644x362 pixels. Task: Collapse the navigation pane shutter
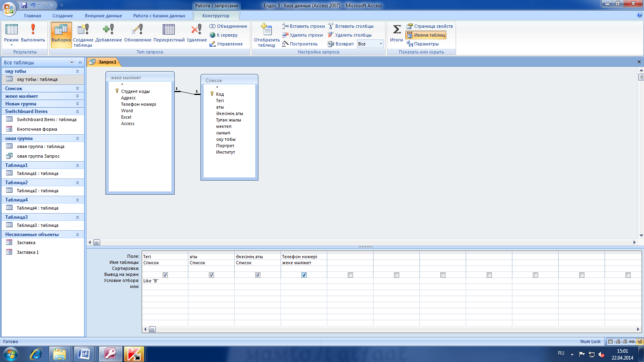80,62
